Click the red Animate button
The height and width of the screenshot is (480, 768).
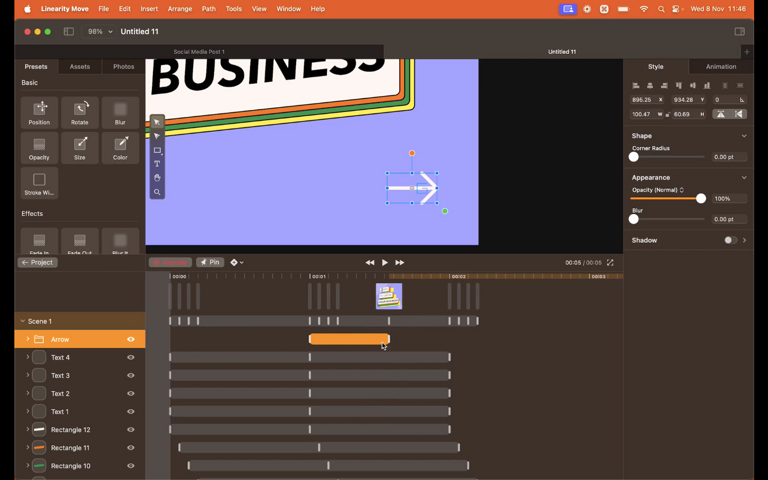tap(170, 263)
